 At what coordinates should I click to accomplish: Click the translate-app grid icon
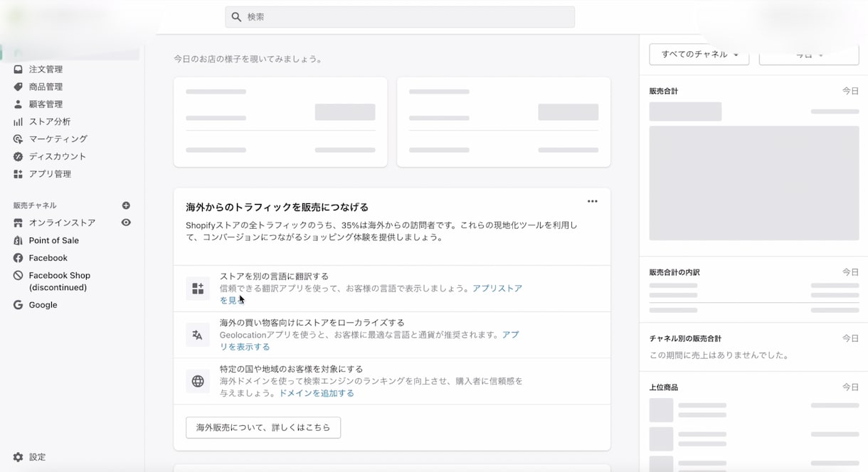pyautogui.click(x=198, y=289)
